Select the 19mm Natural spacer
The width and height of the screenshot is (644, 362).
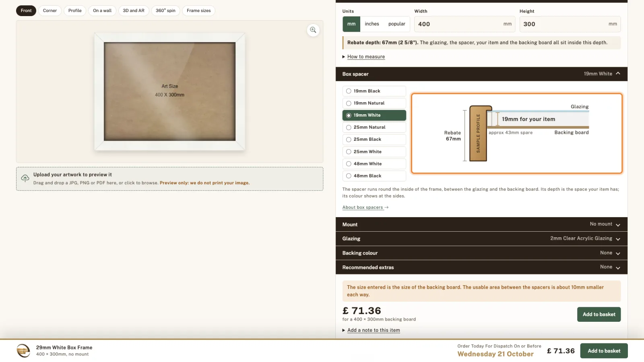pyautogui.click(x=374, y=103)
